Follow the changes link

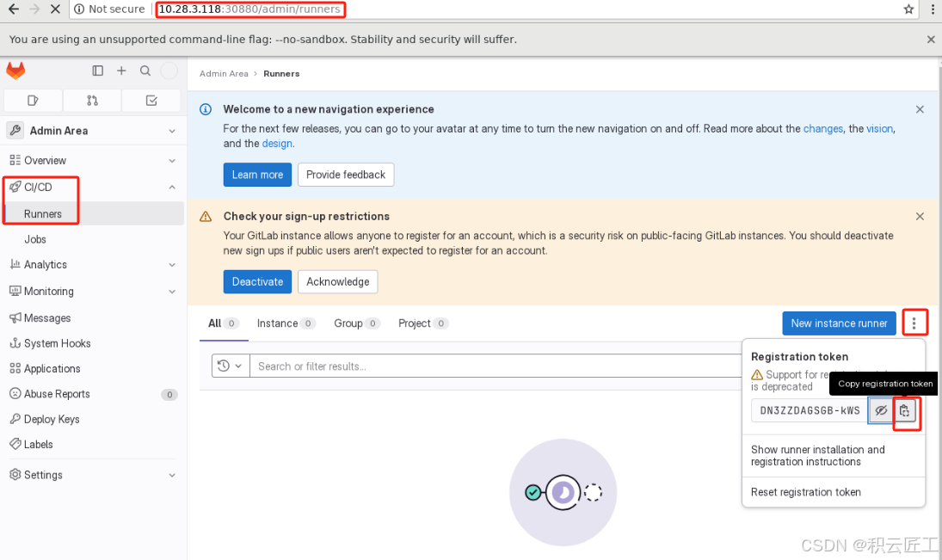(x=823, y=128)
